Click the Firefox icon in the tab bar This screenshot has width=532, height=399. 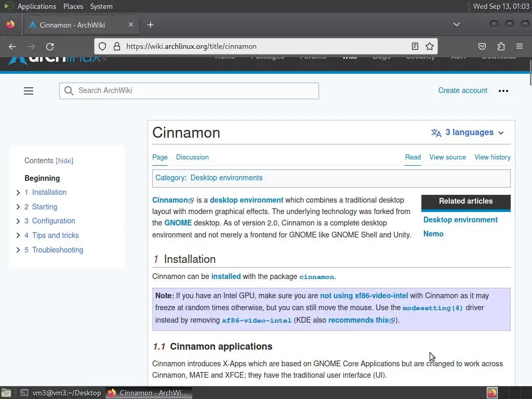[10, 24]
